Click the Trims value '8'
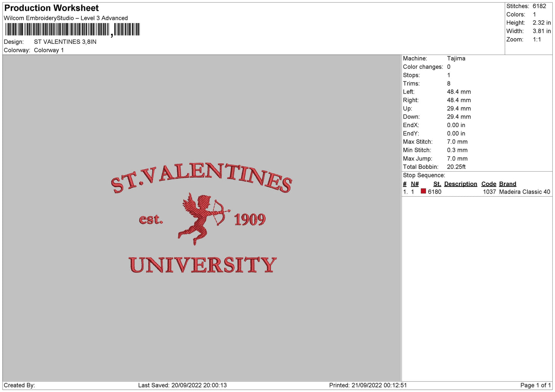Viewport: 555px width, 392px height. coord(449,83)
